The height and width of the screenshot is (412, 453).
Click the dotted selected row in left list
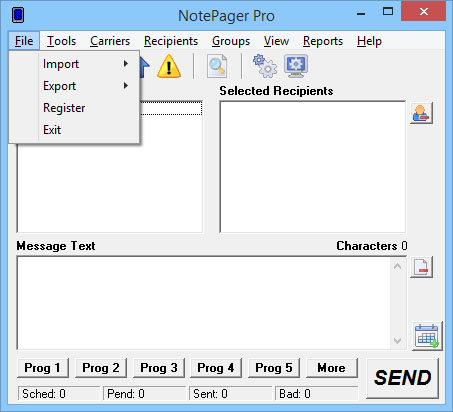tap(171, 108)
